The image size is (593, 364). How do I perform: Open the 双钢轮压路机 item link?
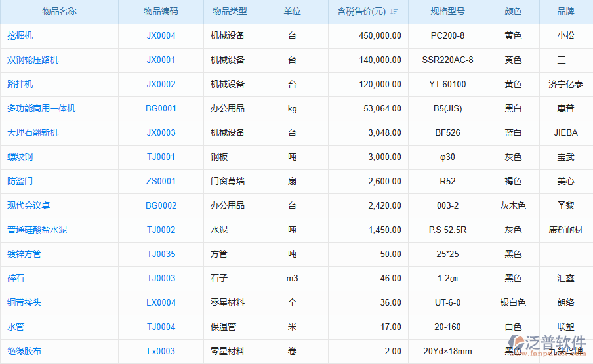click(33, 60)
